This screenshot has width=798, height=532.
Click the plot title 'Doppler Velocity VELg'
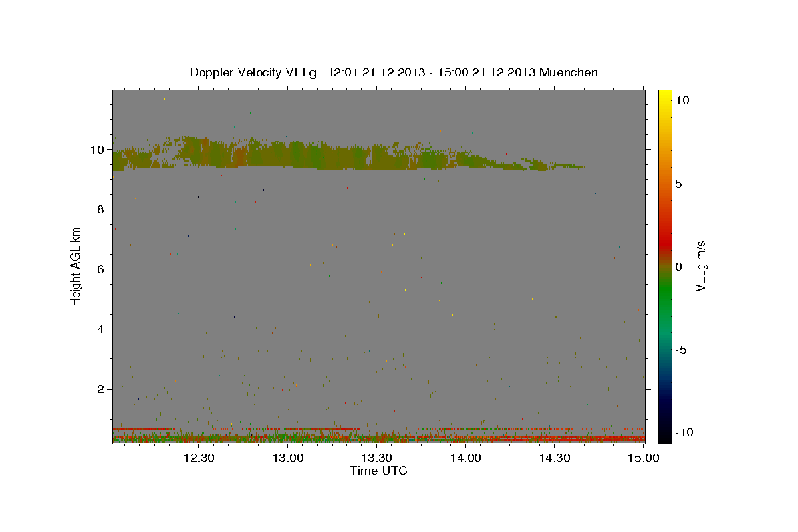coord(253,72)
